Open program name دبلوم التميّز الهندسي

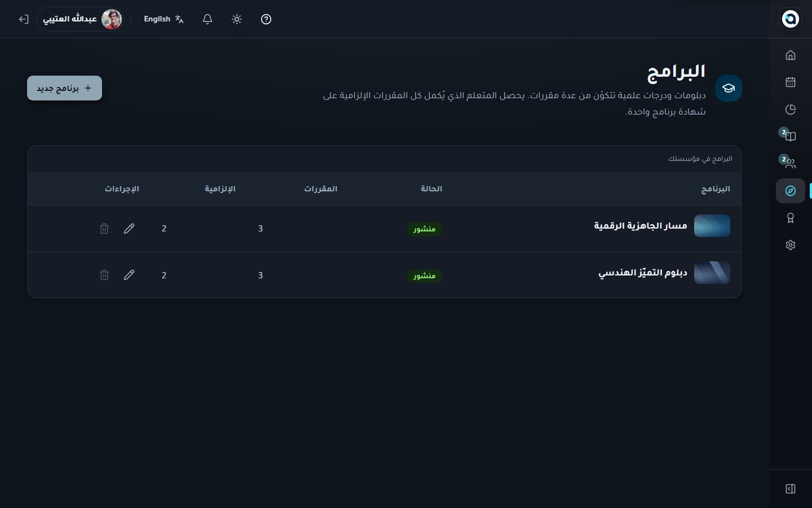(x=643, y=273)
